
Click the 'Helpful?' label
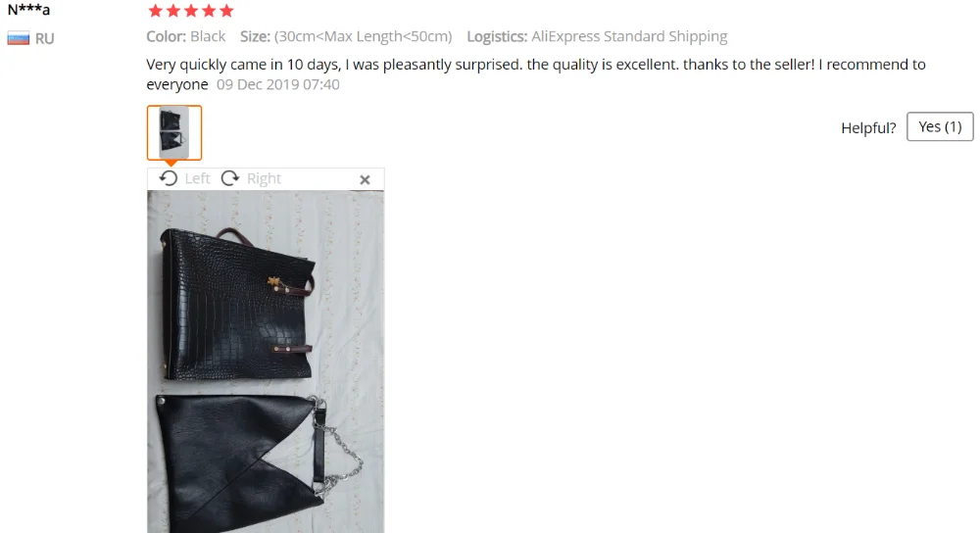(x=868, y=127)
